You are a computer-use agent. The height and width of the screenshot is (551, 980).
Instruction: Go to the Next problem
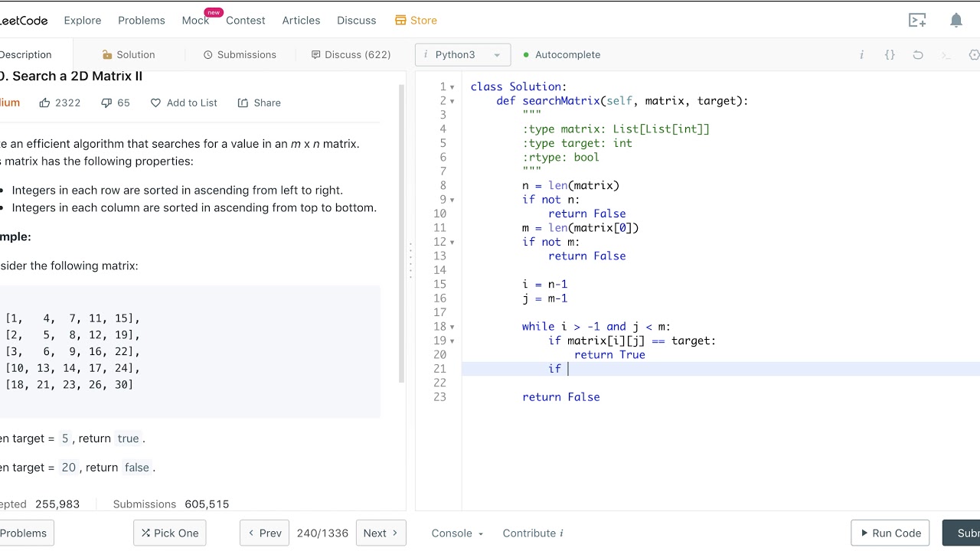tap(381, 533)
